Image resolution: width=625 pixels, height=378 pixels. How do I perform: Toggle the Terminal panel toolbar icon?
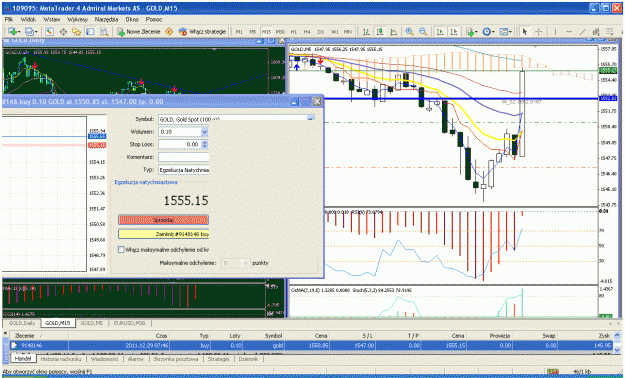tap(90, 32)
